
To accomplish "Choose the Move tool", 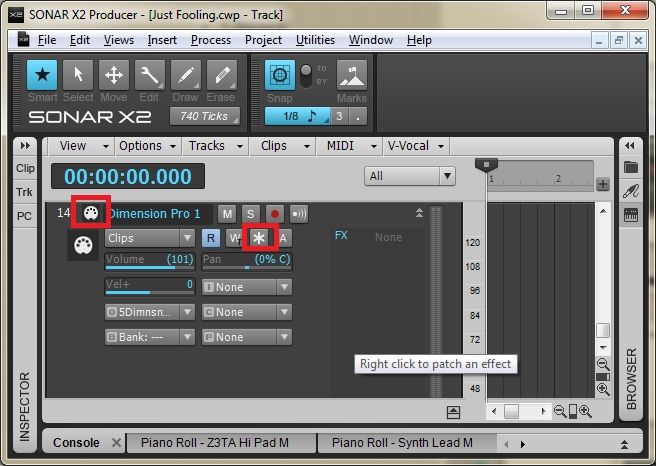I will pyautogui.click(x=114, y=78).
